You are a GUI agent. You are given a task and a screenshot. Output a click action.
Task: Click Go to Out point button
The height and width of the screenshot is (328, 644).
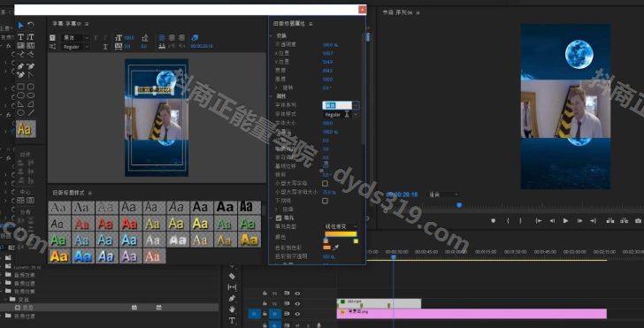[593, 221]
